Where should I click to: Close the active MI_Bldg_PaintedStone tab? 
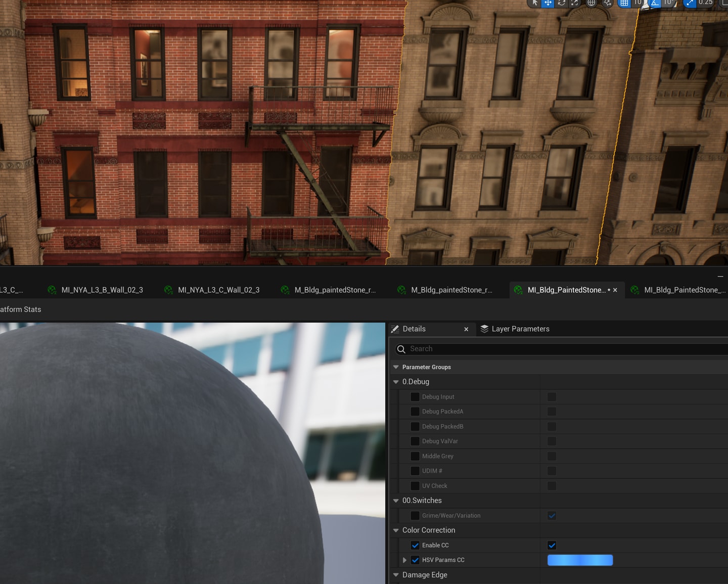[x=615, y=290]
